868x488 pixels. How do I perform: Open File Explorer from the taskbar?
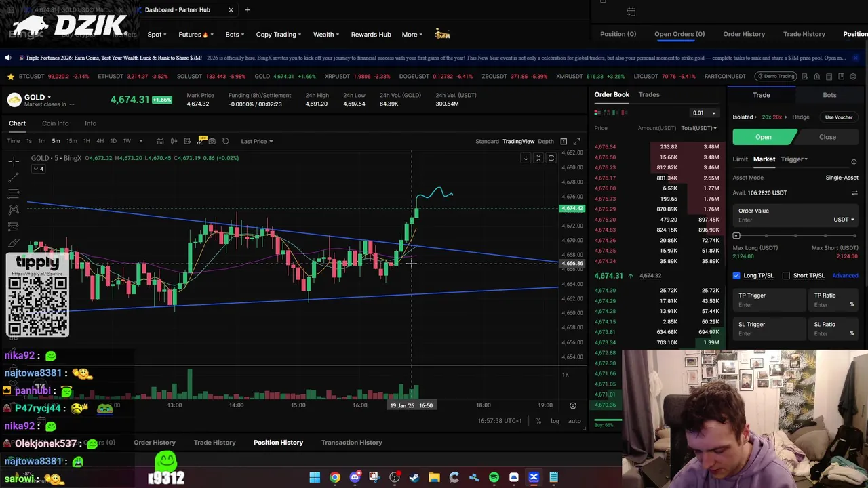point(434,477)
